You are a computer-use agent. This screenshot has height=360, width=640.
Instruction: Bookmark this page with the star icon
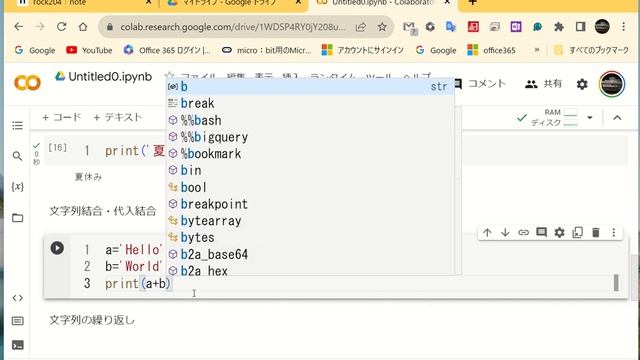click(x=382, y=27)
